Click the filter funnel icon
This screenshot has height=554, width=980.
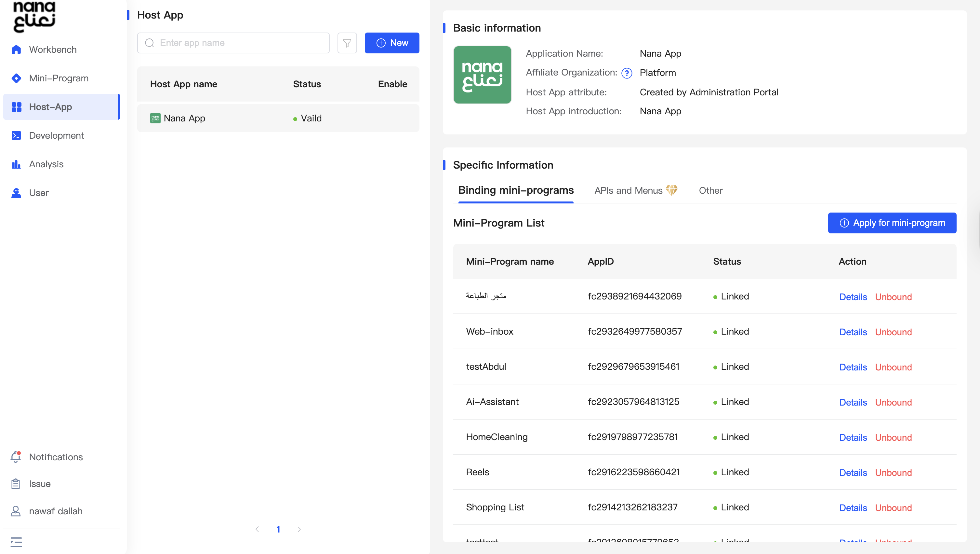coord(347,43)
